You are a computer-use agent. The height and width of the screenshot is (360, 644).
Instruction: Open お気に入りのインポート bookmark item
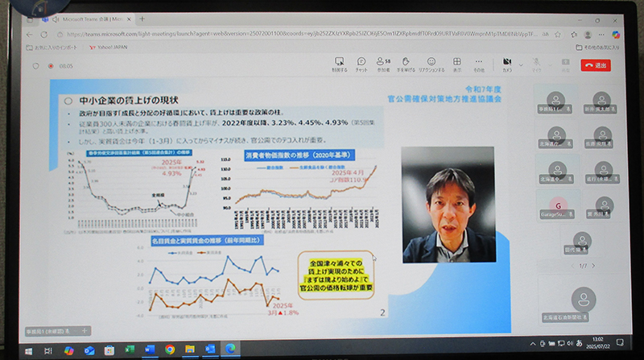click(x=52, y=48)
